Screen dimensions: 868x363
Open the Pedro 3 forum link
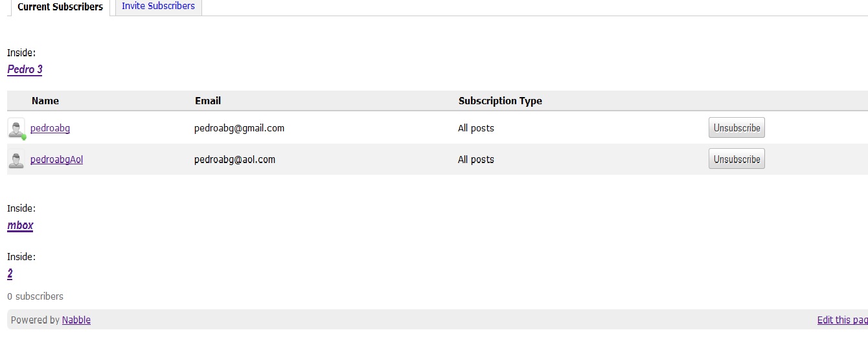[25, 69]
